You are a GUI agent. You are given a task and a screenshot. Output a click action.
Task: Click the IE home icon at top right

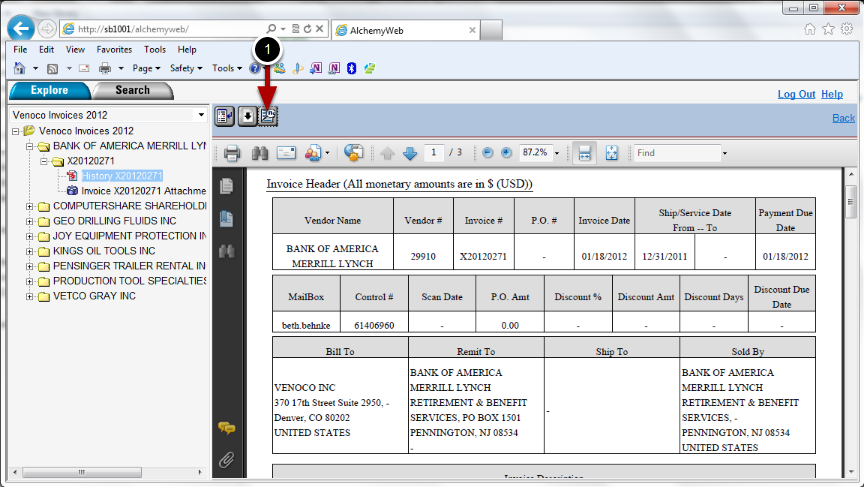pos(809,29)
